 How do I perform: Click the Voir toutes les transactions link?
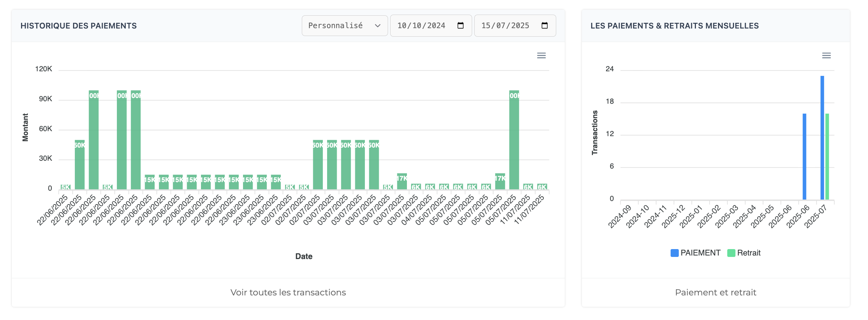288,293
